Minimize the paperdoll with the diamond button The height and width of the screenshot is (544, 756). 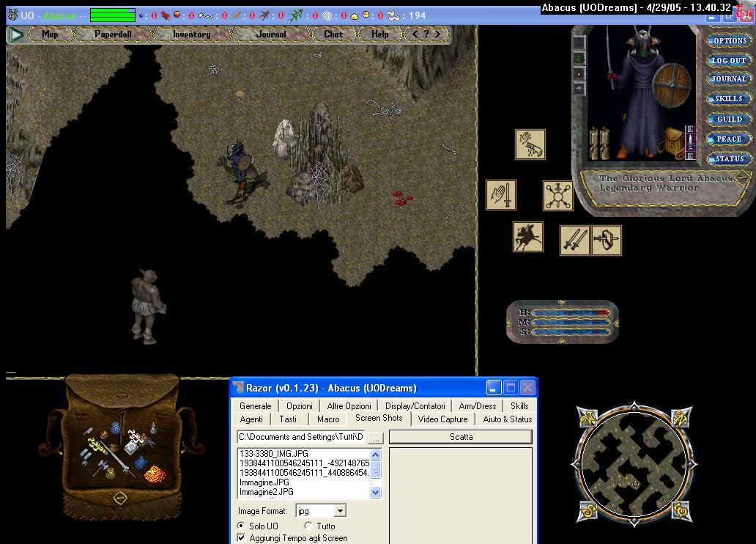coord(742,177)
